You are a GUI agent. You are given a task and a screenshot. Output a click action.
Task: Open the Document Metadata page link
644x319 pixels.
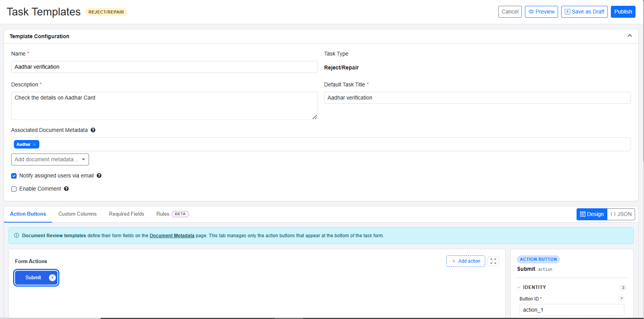click(x=172, y=236)
